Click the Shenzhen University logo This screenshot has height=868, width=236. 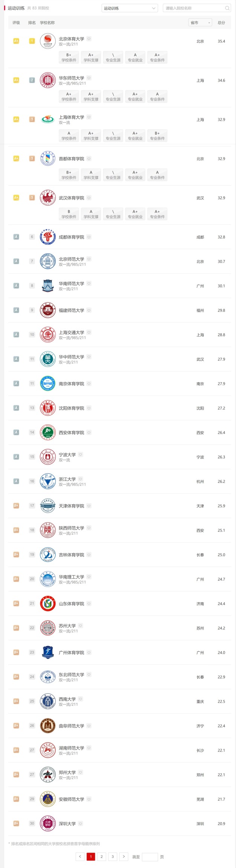[x=48, y=823]
